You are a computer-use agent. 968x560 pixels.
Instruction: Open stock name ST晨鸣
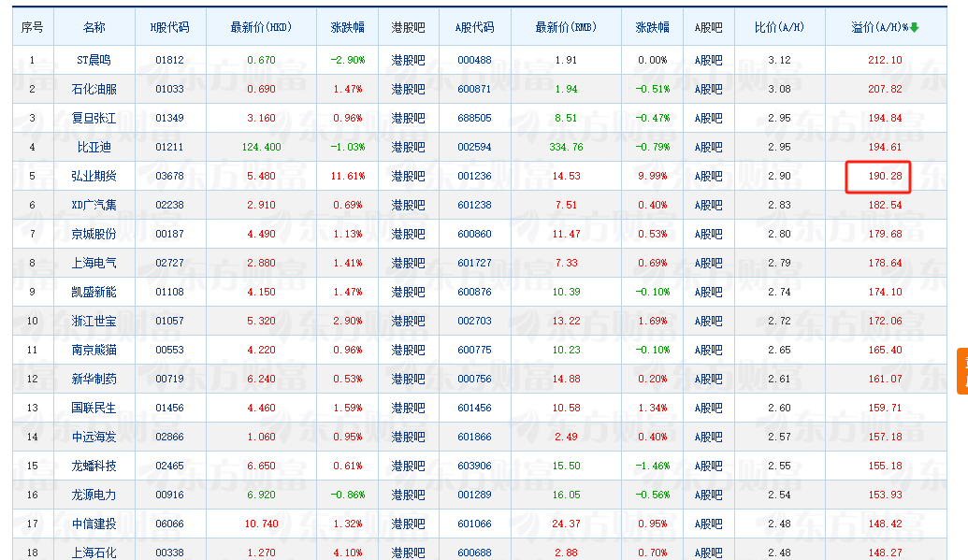click(94, 60)
